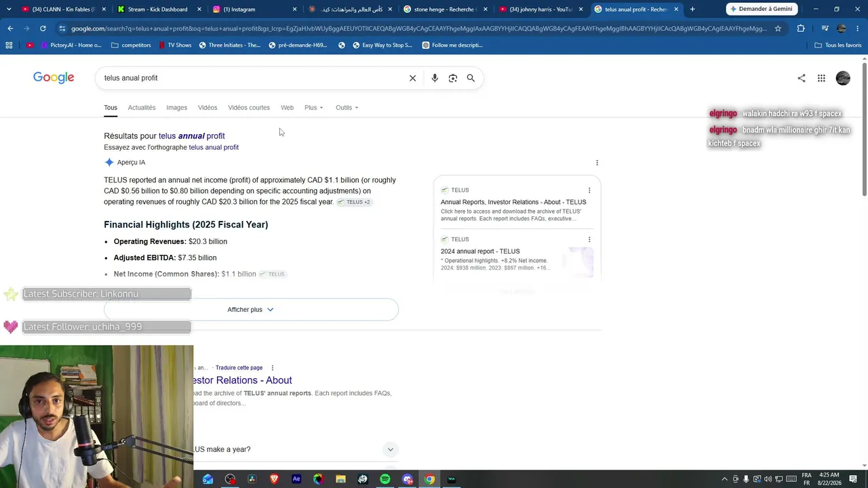Open options for the Annual Reports source card
868x488 pixels.
(589, 190)
